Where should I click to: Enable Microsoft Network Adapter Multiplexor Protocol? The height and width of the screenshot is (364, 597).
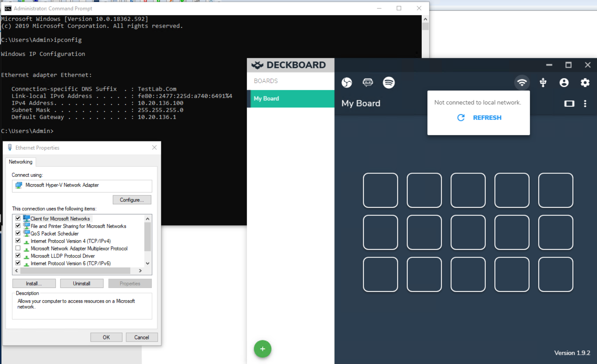tap(18, 248)
